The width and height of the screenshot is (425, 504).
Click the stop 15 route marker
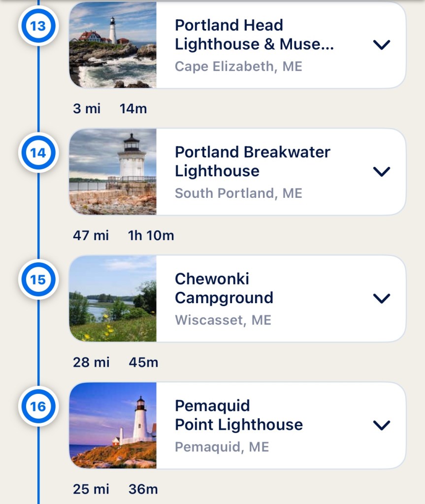click(x=38, y=280)
